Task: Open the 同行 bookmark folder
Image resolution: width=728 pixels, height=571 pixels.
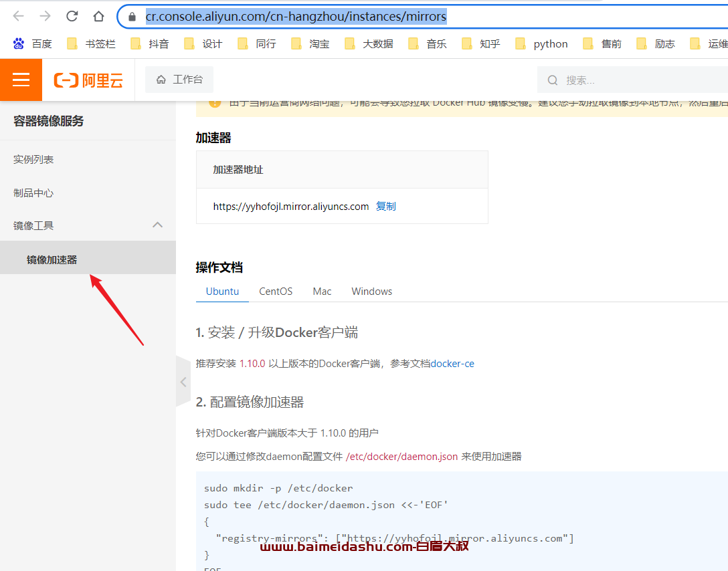Action: click(256, 43)
